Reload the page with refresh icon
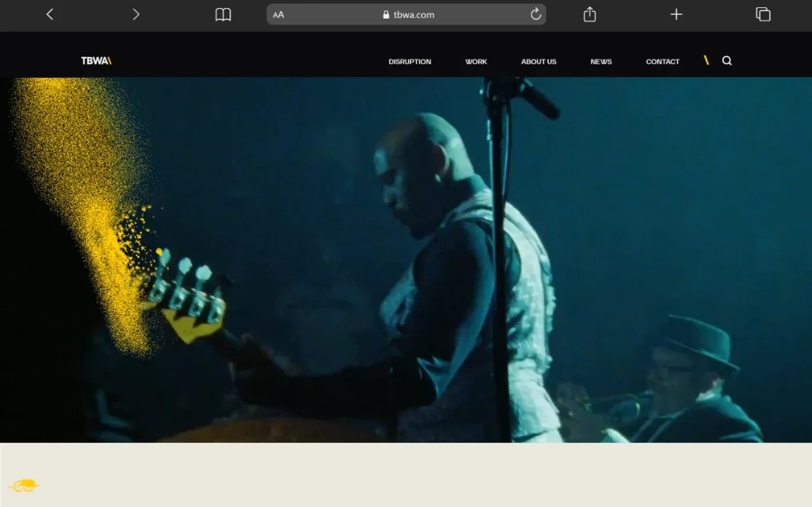 (x=536, y=14)
